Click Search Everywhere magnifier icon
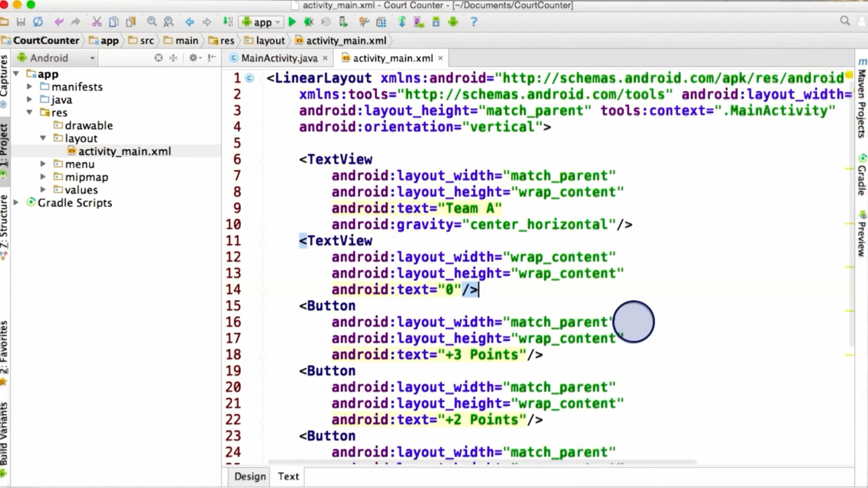The height and width of the screenshot is (488, 868). point(844,21)
